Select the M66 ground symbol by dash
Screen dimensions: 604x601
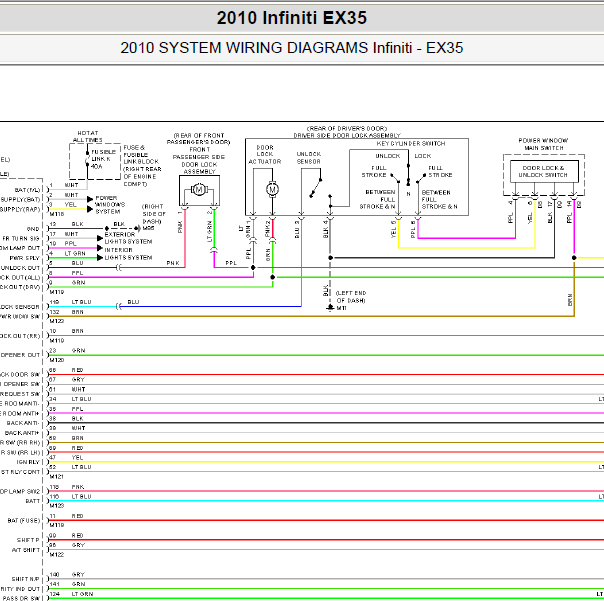pos(138,228)
